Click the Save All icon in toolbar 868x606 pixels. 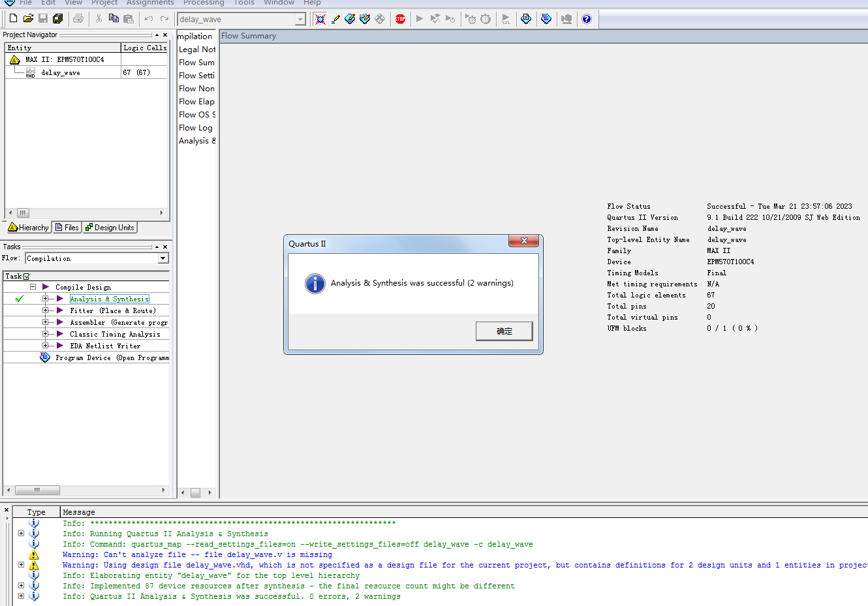pyautogui.click(x=57, y=19)
